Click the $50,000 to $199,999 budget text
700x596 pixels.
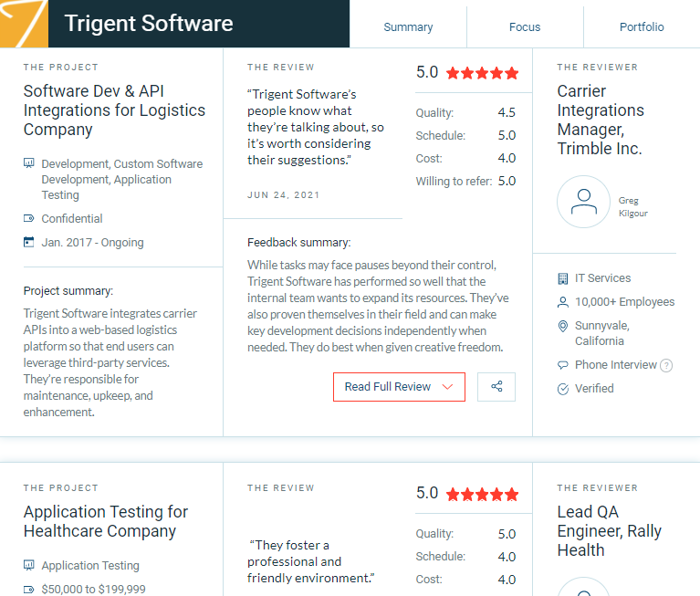pos(93,590)
